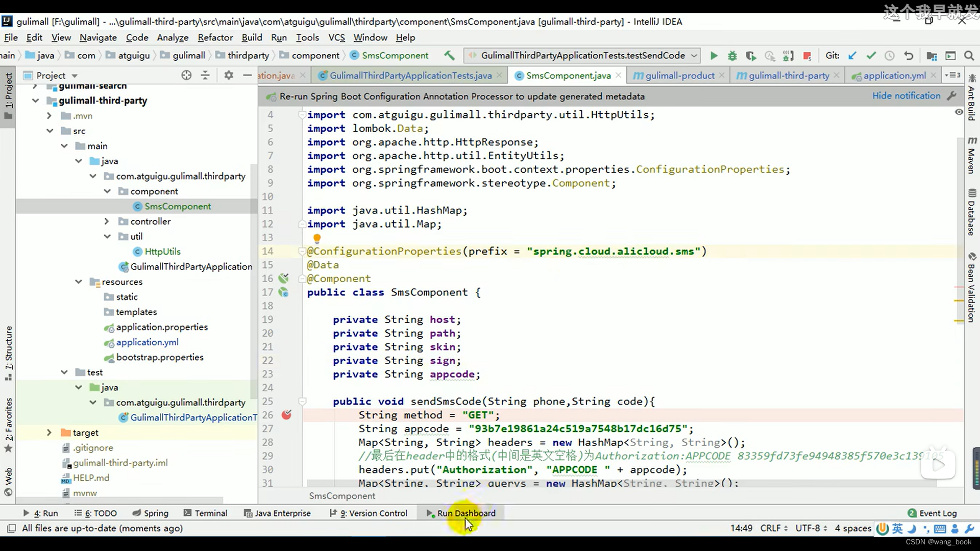
Task: Open Spring tool window
Action: (x=150, y=513)
